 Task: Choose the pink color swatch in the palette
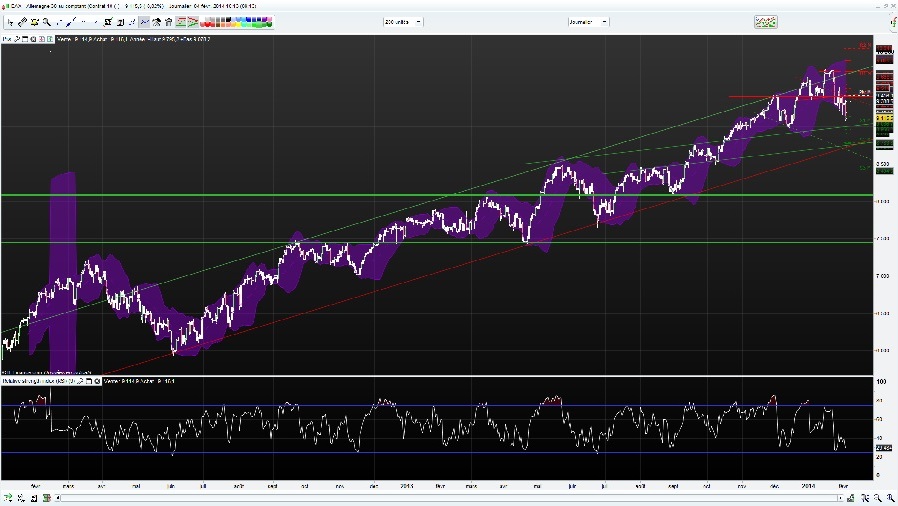[x=269, y=19]
